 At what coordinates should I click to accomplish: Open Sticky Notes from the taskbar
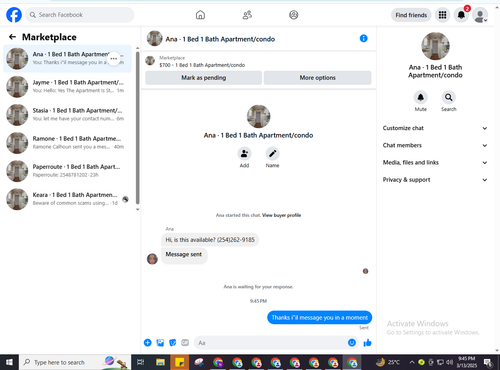point(180,362)
